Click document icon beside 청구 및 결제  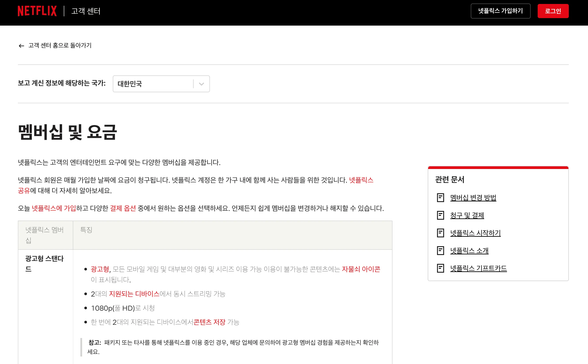point(440,215)
